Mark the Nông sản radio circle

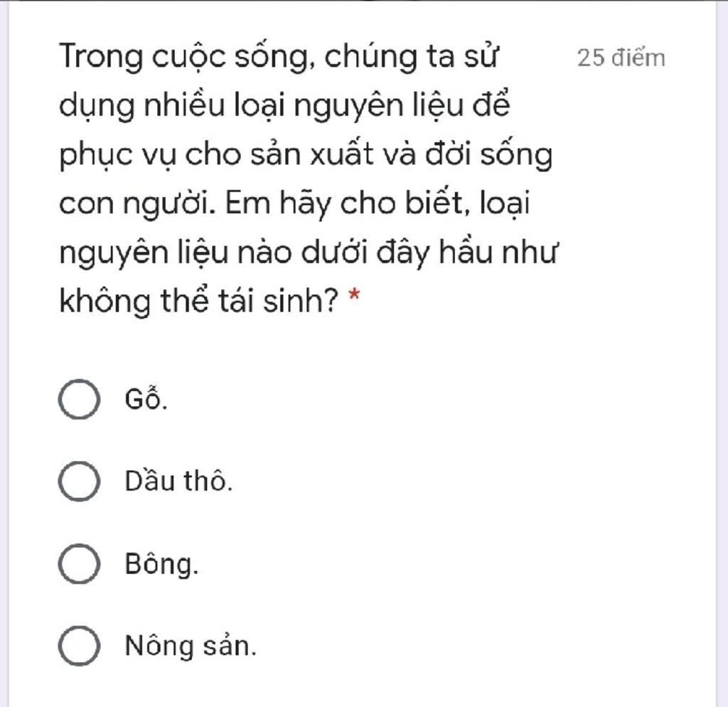coord(79,646)
